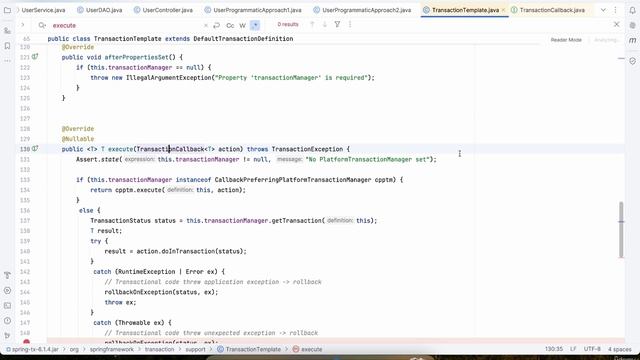Image resolution: width=640 pixels, height=360 pixels.
Task: Click getTransaction call on line 137
Action: pyautogui.click(x=297, y=220)
